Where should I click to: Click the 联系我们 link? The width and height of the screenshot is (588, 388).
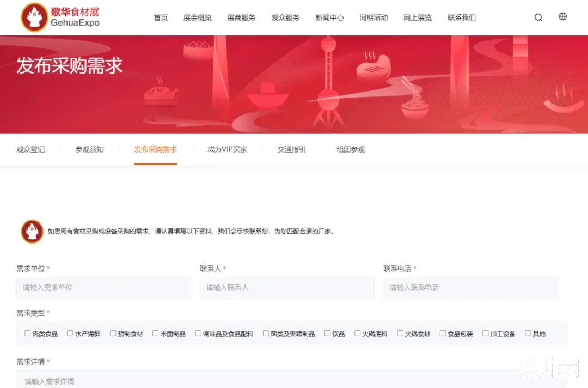(x=461, y=17)
